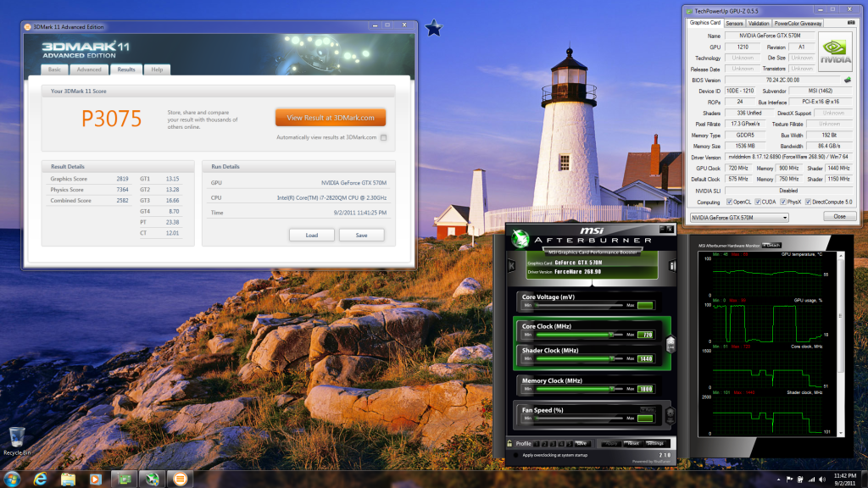Enable apply overclocking at system startup
Image resolution: width=868 pixels, height=488 pixels.
coord(516,455)
